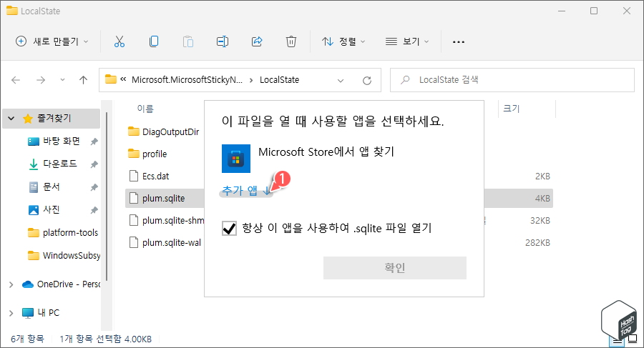Refresh the LocalState folder view
This screenshot has width=644, height=348.
pyautogui.click(x=367, y=81)
